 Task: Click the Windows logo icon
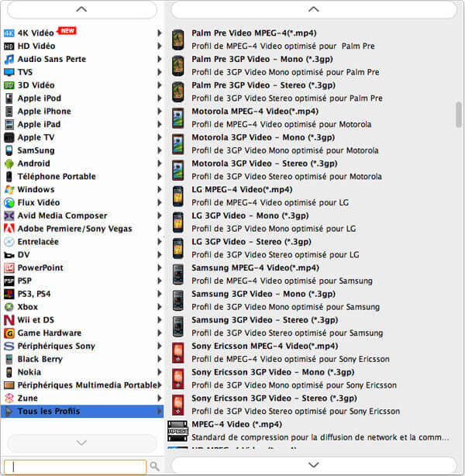[9, 189]
